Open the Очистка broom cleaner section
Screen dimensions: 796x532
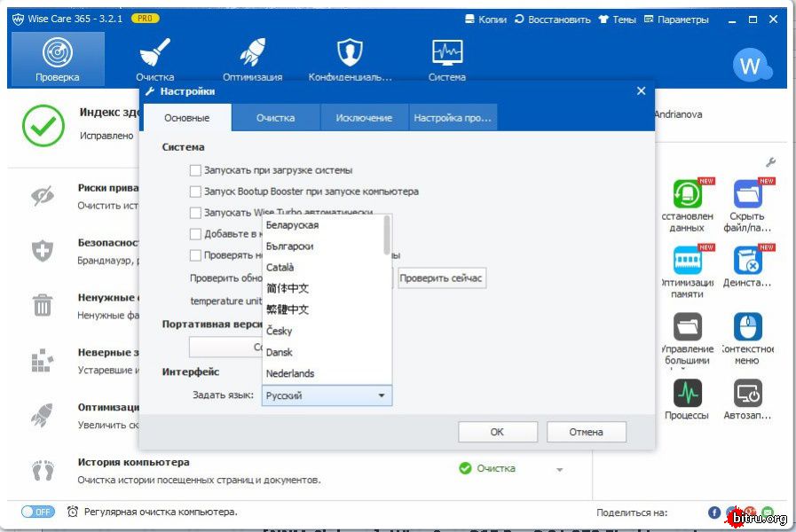pos(154,59)
